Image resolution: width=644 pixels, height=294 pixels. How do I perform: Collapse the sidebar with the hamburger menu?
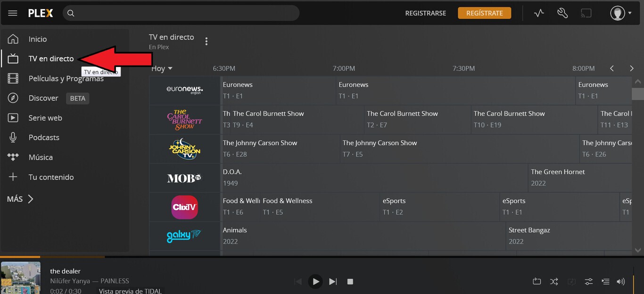[x=12, y=13]
